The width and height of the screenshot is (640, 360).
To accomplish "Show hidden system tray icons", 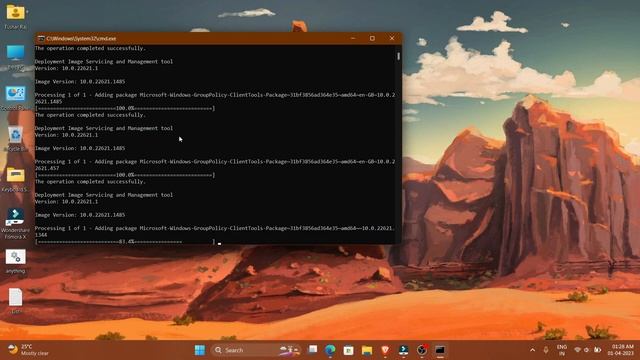I will (532, 350).
